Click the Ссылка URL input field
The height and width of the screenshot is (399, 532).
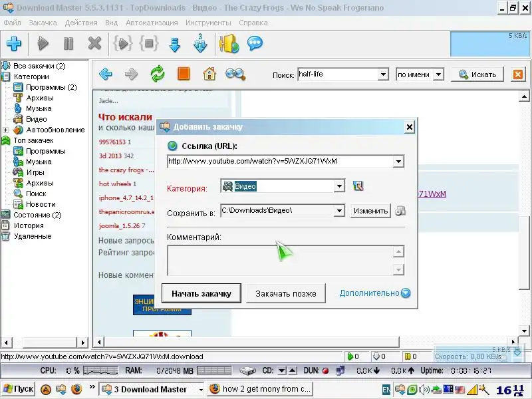pos(280,162)
